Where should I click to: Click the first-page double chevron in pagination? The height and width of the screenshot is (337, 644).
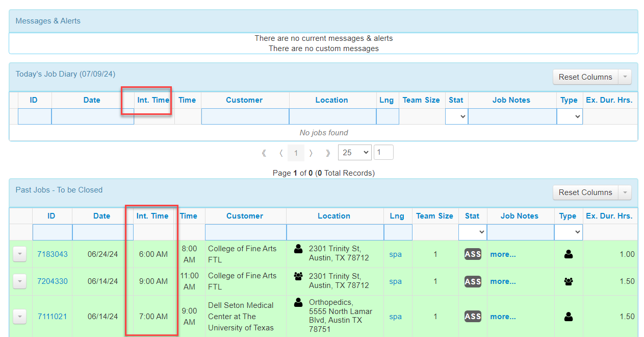(x=264, y=152)
